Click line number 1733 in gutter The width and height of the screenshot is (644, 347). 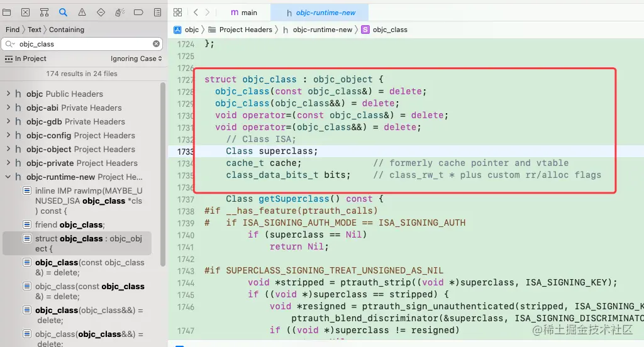186,151
